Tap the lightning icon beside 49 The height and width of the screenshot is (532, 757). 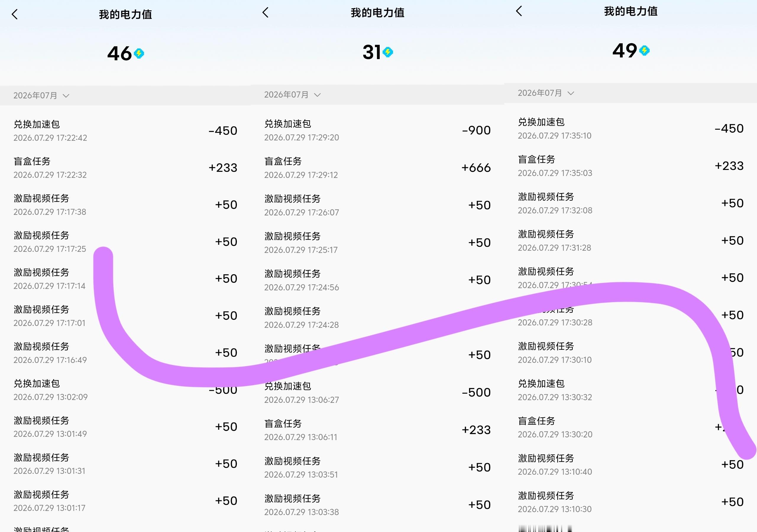(x=644, y=51)
